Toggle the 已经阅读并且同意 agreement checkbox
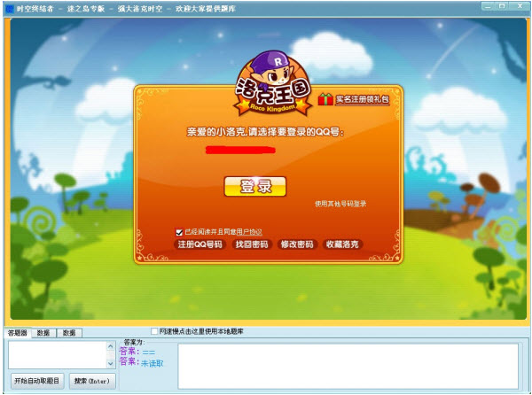This screenshot has height=395, width=532. [x=179, y=232]
